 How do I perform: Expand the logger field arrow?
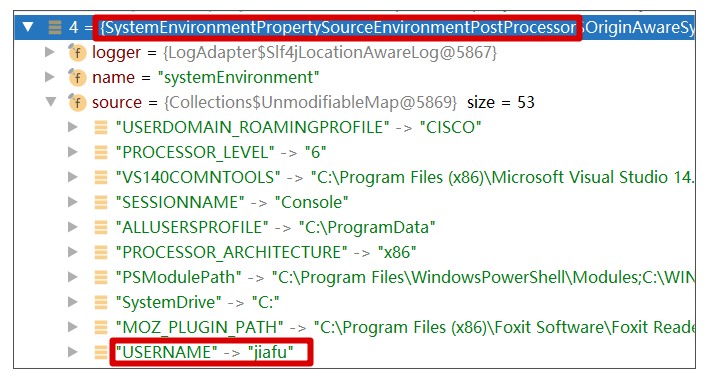tap(50, 52)
